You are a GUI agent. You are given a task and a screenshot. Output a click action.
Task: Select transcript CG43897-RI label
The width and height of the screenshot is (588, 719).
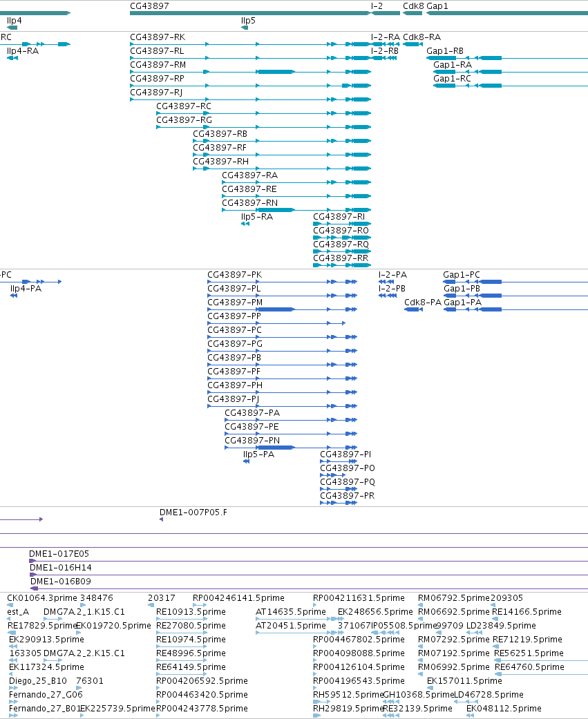pyautogui.click(x=339, y=216)
